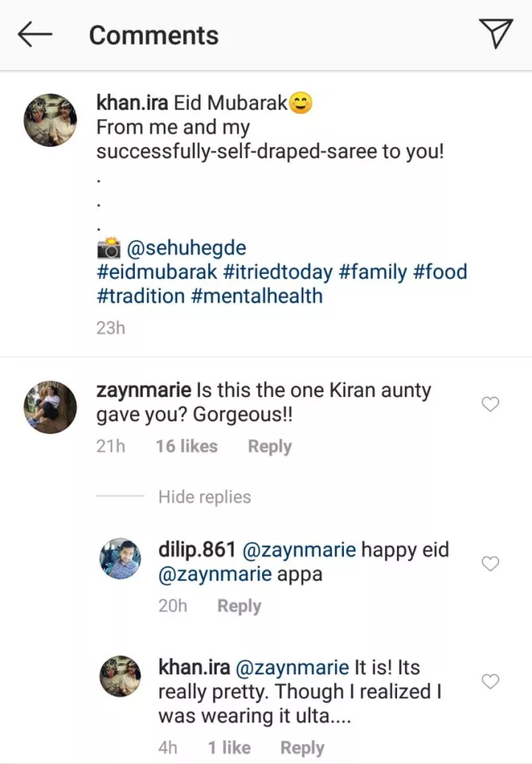The image size is (532, 764).
Task: Open the #eidmubarak hashtag
Action: point(156,272)
